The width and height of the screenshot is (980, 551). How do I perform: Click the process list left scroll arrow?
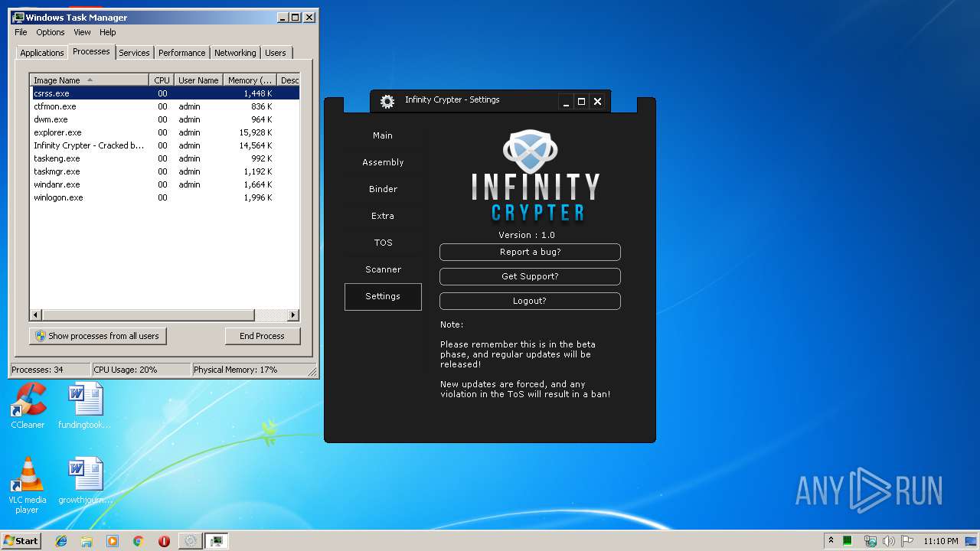pyautogui.click(x=36, y=315)
